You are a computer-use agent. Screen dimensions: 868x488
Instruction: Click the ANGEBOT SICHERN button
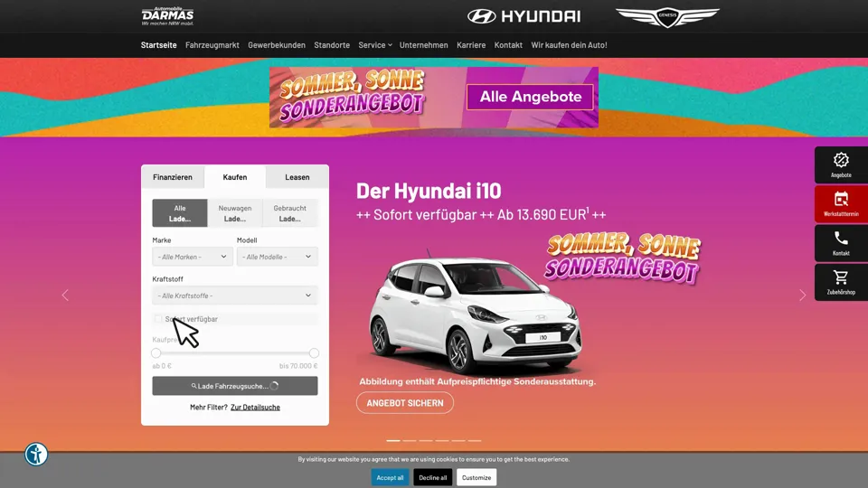tap(405, 403)
